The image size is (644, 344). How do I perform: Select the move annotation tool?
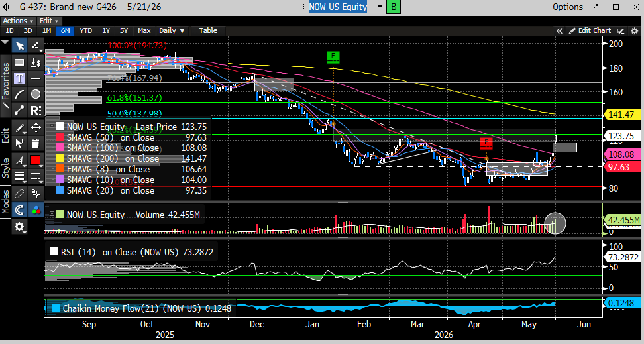point(36,127)
